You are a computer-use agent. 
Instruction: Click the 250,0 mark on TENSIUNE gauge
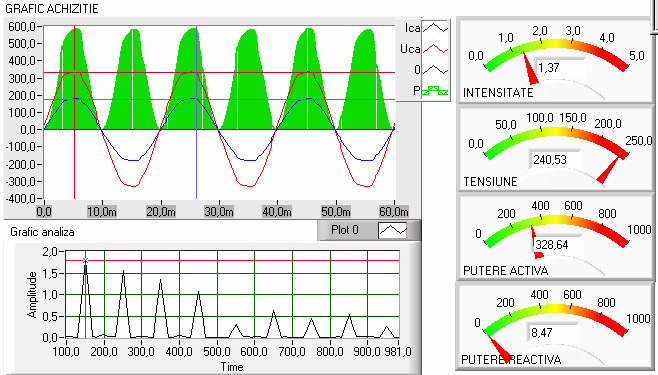(639, 141)
